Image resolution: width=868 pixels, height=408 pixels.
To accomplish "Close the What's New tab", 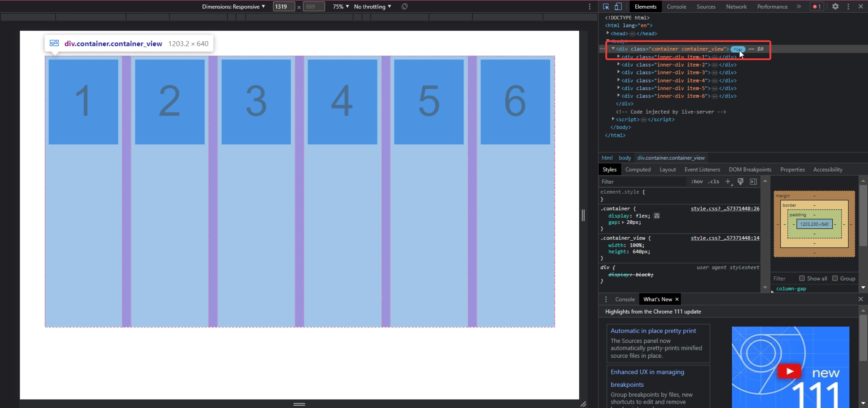I will (677, 299).
